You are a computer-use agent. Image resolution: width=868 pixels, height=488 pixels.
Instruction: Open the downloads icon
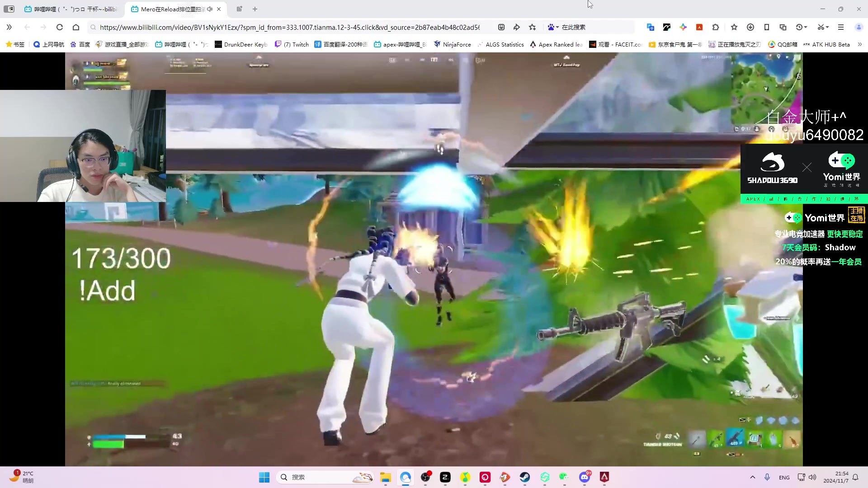(x=750, y=27)
